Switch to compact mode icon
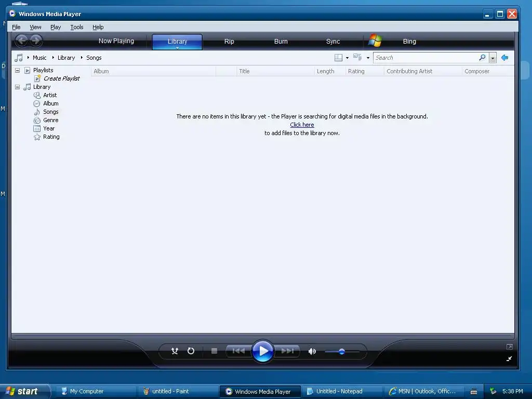 tap(509, 358)
